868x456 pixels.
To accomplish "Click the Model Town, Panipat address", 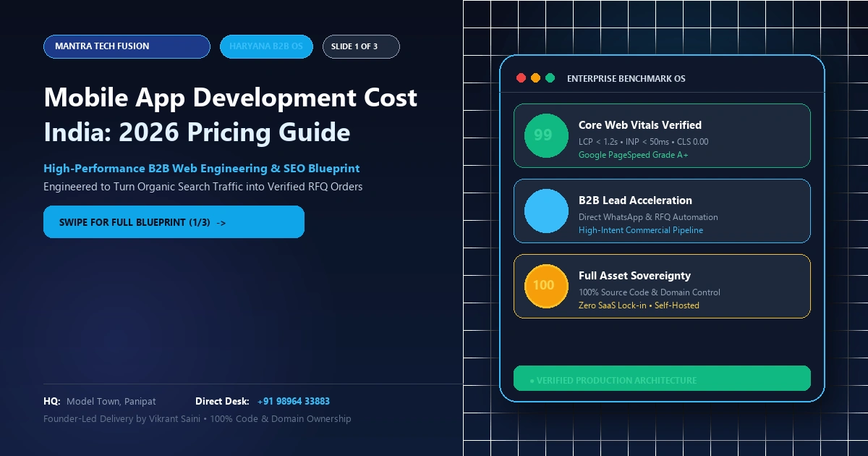I will pos(111,401).
